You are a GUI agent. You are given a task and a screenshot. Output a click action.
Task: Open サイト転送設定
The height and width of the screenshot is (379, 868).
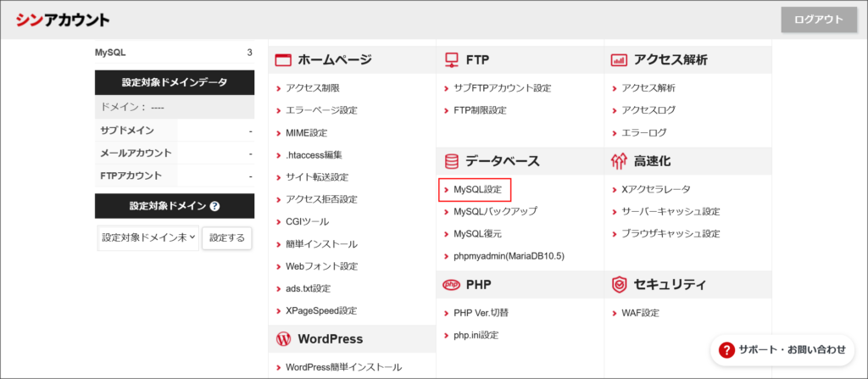(x=317, y=177)
